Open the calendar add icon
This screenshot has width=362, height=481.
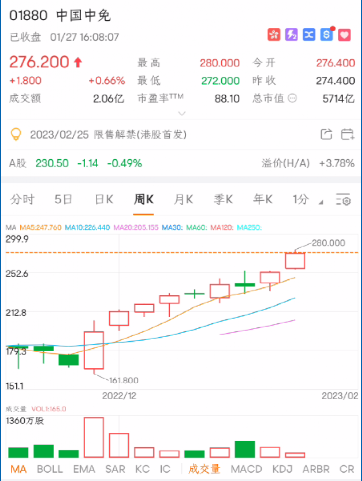[x=347, y=134]
